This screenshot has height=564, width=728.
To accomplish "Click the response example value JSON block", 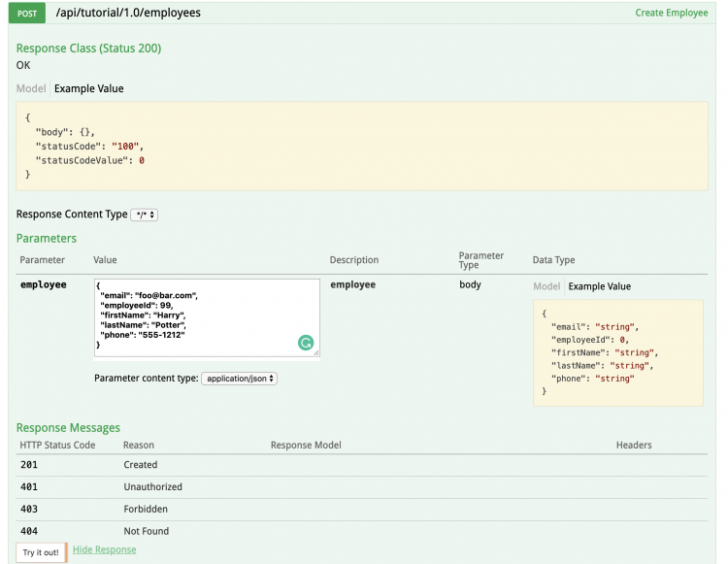I will pos(361,146).
